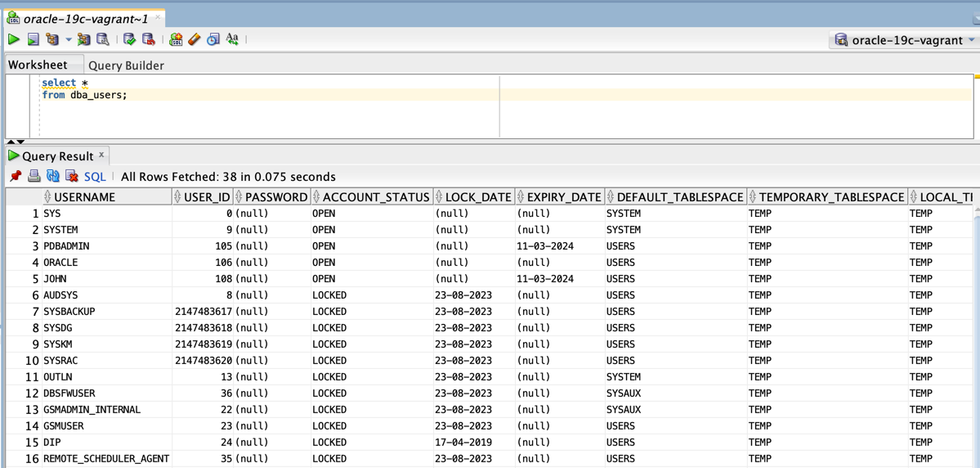Screen dimensions: 980x468
Task: Click the SQL link in result toolbar
Action: [95, 177]
